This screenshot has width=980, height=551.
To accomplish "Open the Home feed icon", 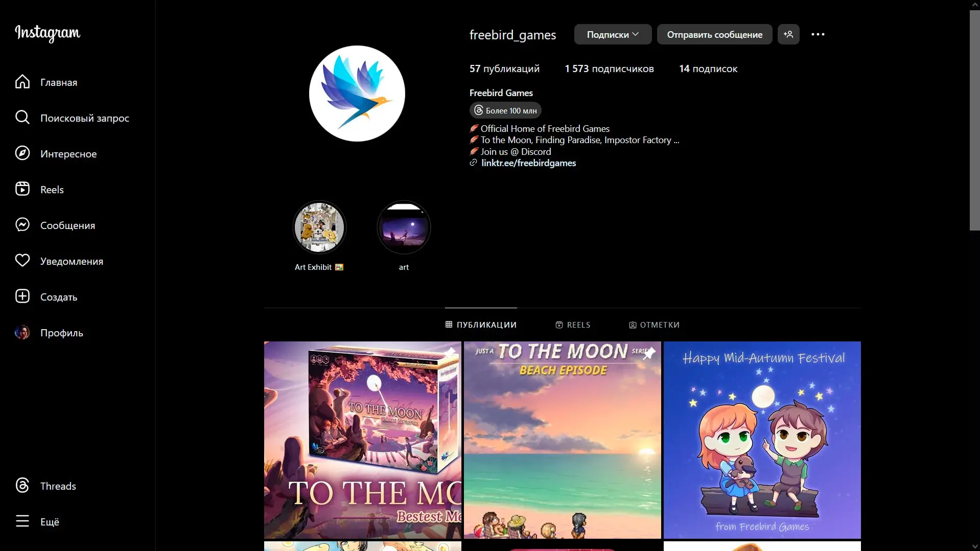I will 22,82.
